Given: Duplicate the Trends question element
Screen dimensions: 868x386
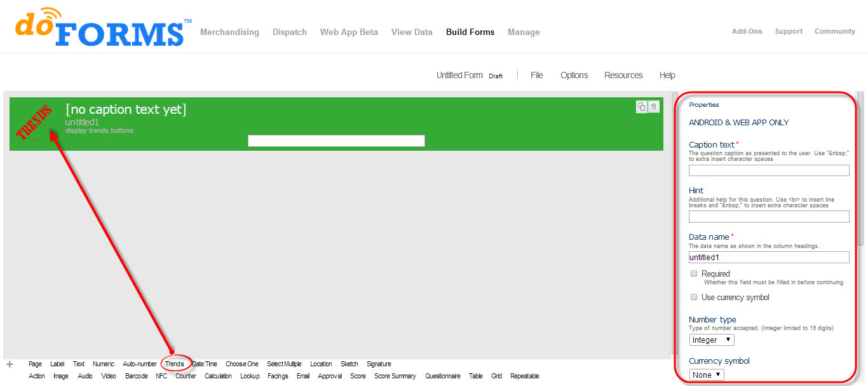Looking at the screenshot, I should point(641,107).
